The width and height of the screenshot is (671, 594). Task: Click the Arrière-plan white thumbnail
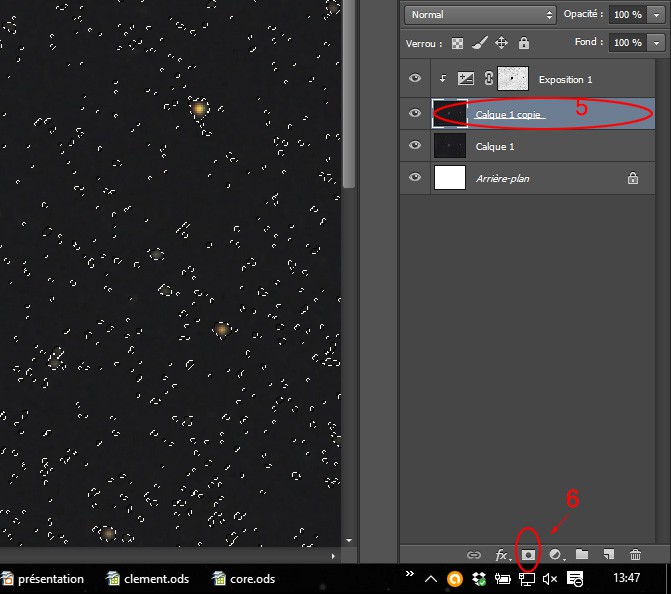click(x=450, y=178)
